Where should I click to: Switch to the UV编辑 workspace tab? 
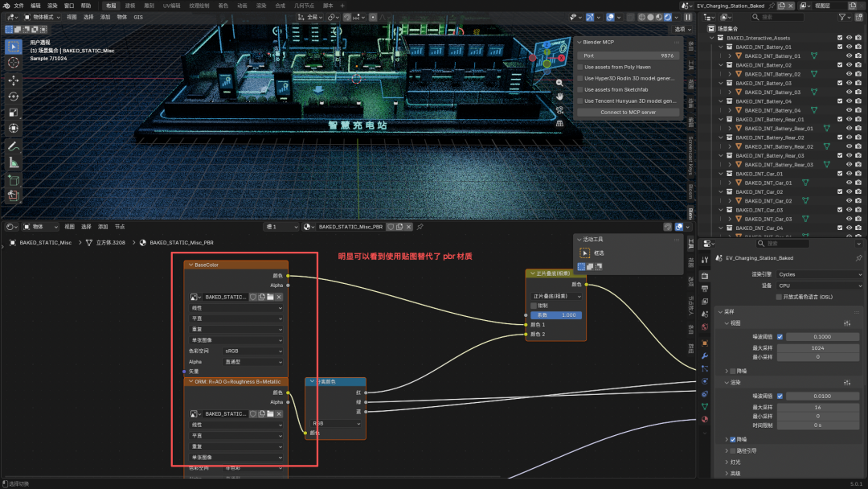tap(172, 6)
